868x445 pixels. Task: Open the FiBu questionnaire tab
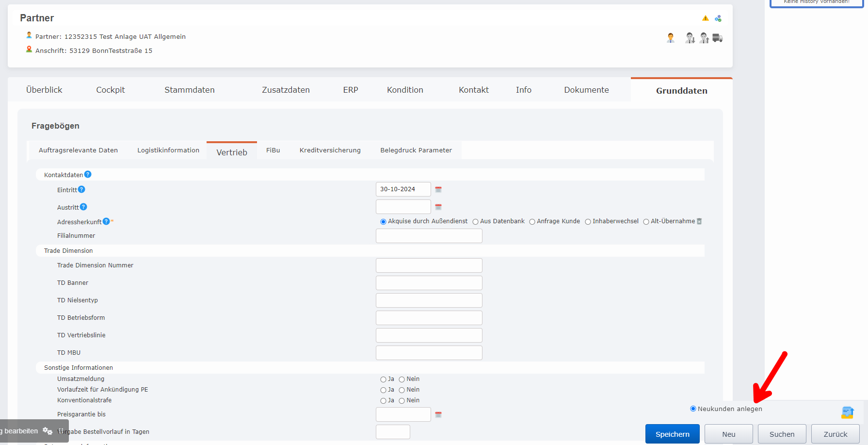(273, 150)
